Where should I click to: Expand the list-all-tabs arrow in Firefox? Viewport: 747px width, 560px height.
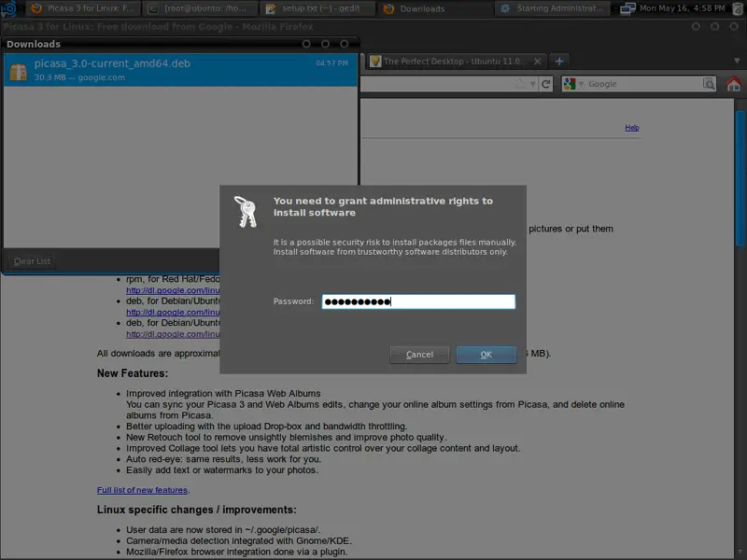(x=737, y=61)
